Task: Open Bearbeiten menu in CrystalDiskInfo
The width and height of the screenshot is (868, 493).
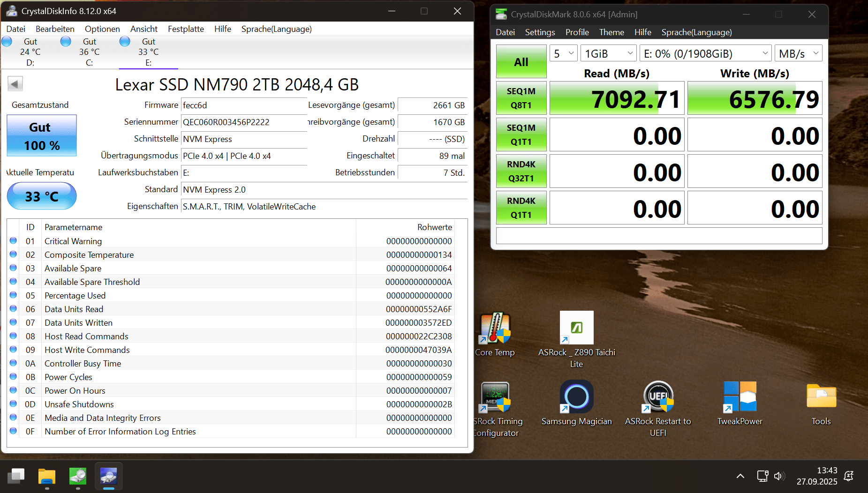Action: [x=55, y=29]
